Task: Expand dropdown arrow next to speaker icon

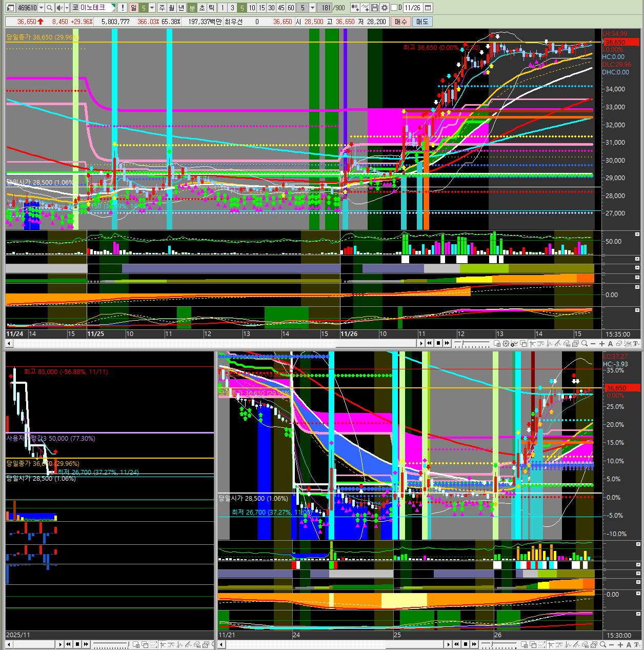Action: 67,8
